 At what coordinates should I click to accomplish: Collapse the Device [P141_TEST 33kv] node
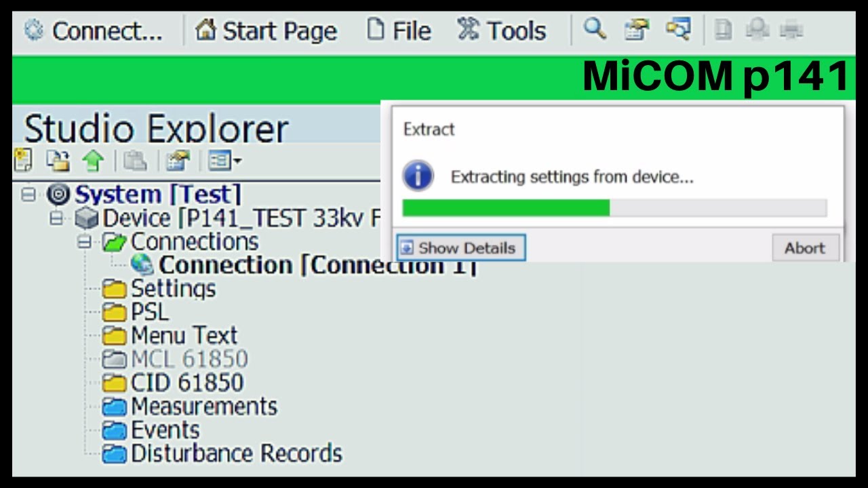pyautogui.click(x=57, y=218)
